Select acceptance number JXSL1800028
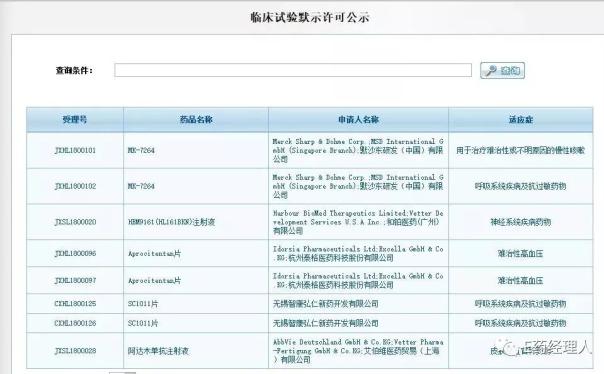 [75, 351]
